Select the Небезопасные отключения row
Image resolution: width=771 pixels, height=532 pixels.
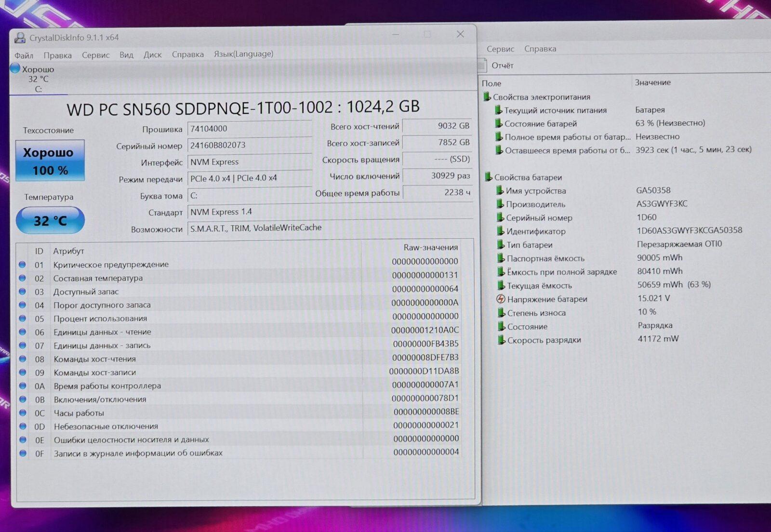[239, 426]
